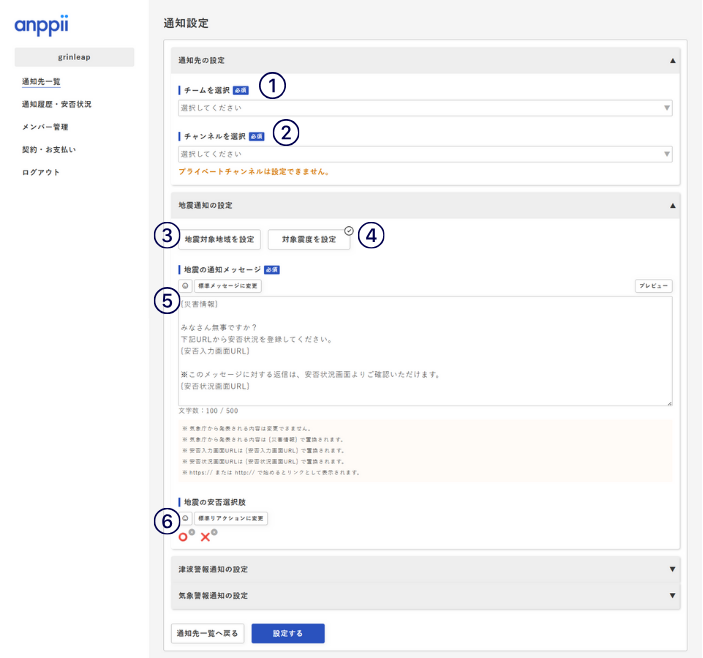Open the チームを選択 dropdown
Image resolution: width=703 pixels, height=658 pixels.
(x=424, y=109)
